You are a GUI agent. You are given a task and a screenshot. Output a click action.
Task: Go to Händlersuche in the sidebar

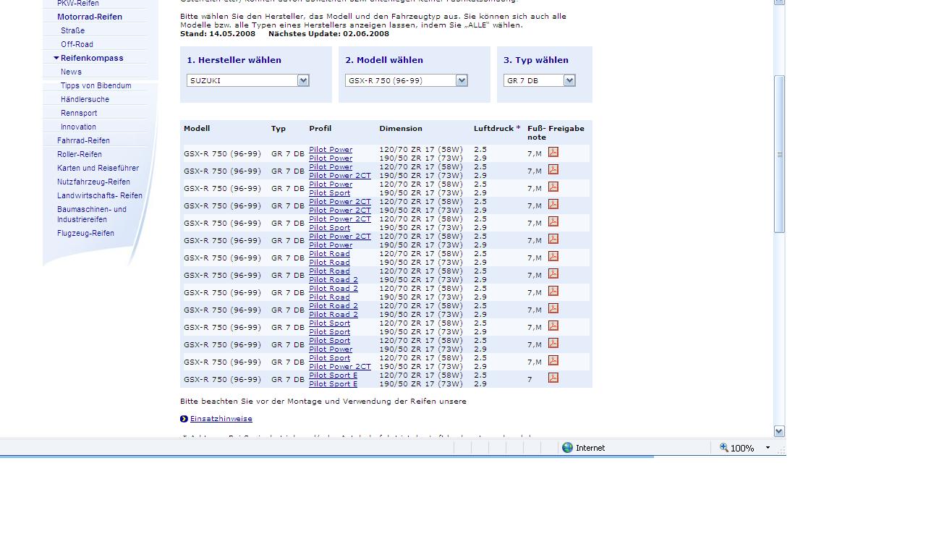click(x=85, y=99)
